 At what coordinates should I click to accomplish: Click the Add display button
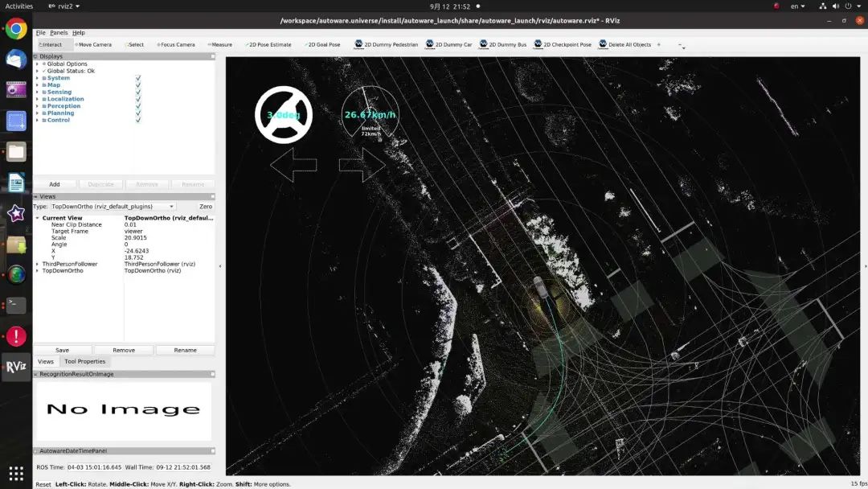tap(55, 184)
